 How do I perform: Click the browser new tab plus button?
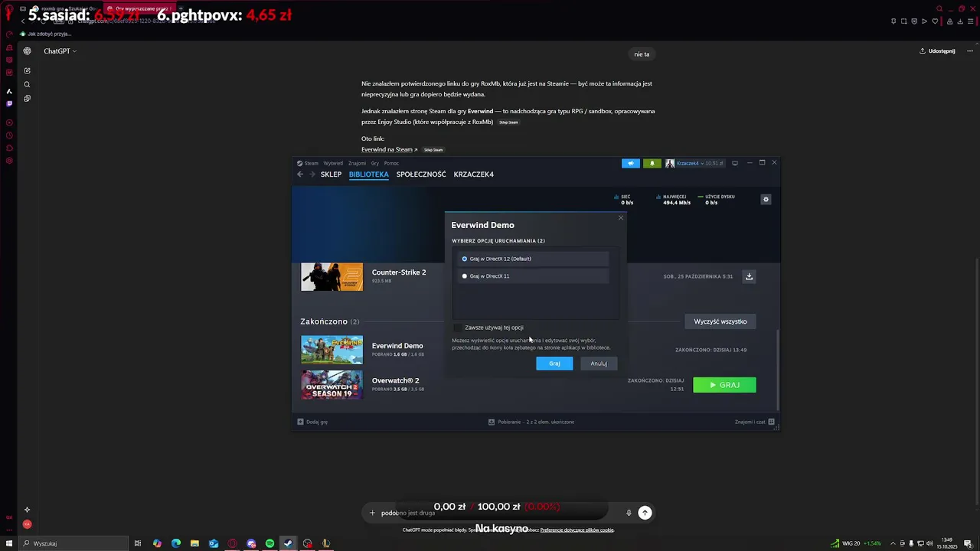pos(181,9)
